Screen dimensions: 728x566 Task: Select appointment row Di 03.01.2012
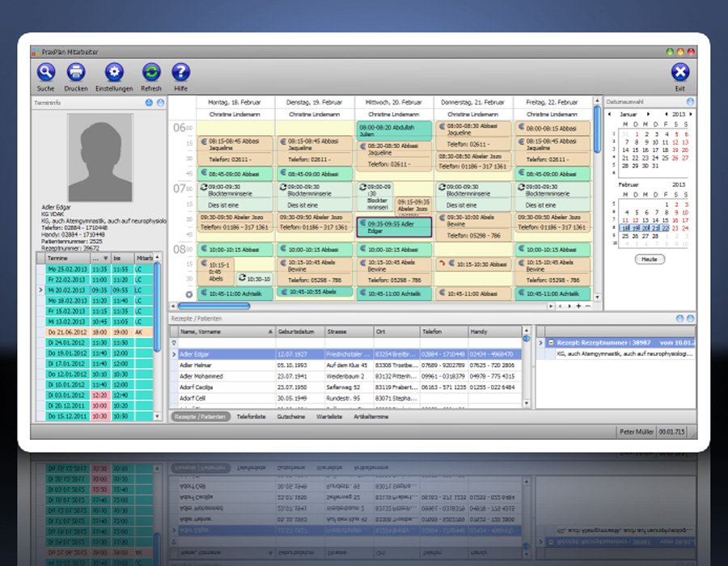(x=95, y=395)
